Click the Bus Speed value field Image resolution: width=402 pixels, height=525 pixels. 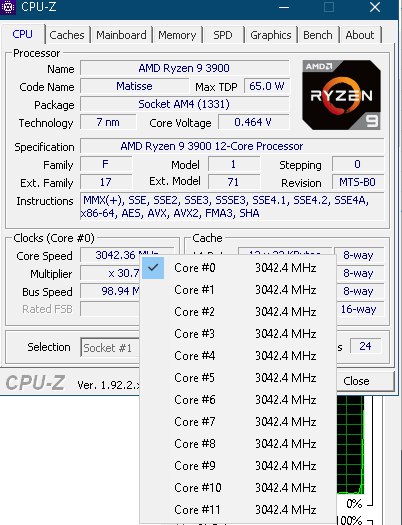110,291
